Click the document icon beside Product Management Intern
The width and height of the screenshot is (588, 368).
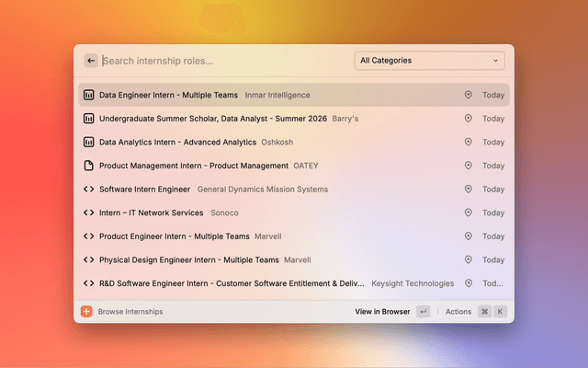point(89,166)
